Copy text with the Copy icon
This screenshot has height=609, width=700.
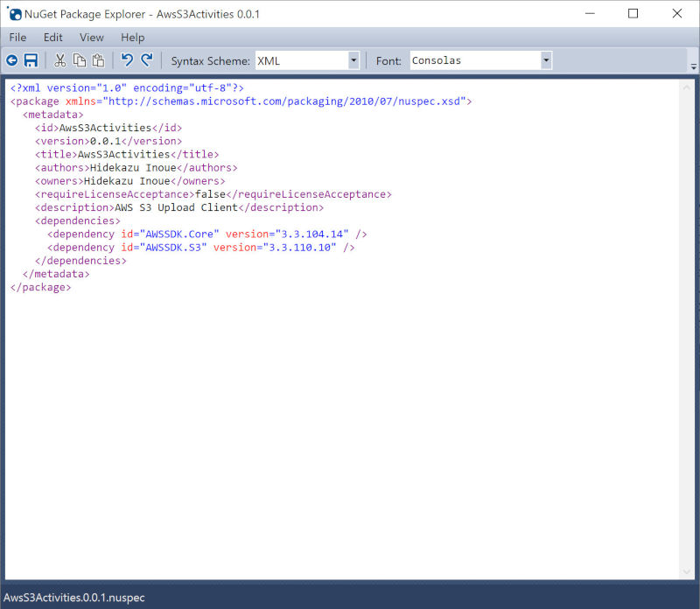(x=80, y=60)
